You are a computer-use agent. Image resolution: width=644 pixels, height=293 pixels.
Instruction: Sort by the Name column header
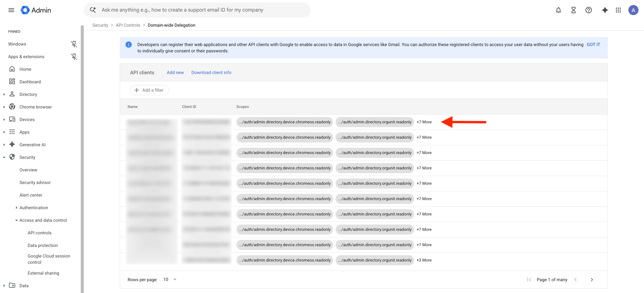click(132, 107)
